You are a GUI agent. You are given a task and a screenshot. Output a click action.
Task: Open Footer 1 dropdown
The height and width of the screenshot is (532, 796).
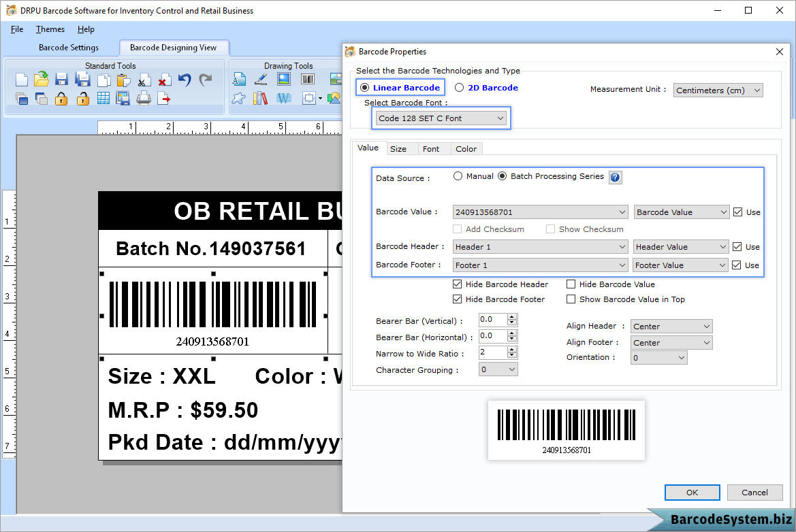click(541, 265)
